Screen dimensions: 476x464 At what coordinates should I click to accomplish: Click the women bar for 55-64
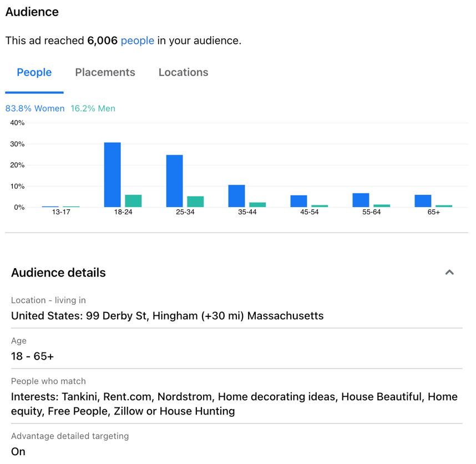point(361,200)
